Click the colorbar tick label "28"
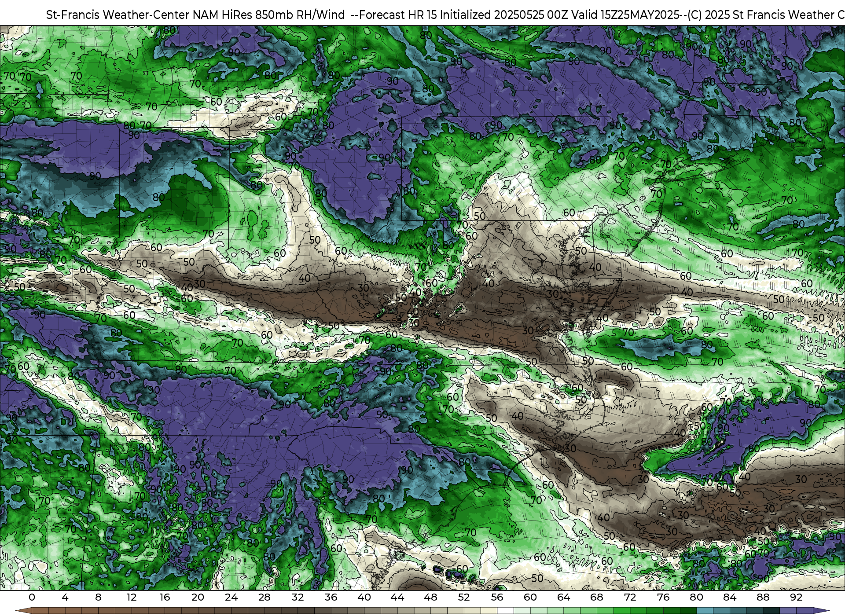 [265, 597]
